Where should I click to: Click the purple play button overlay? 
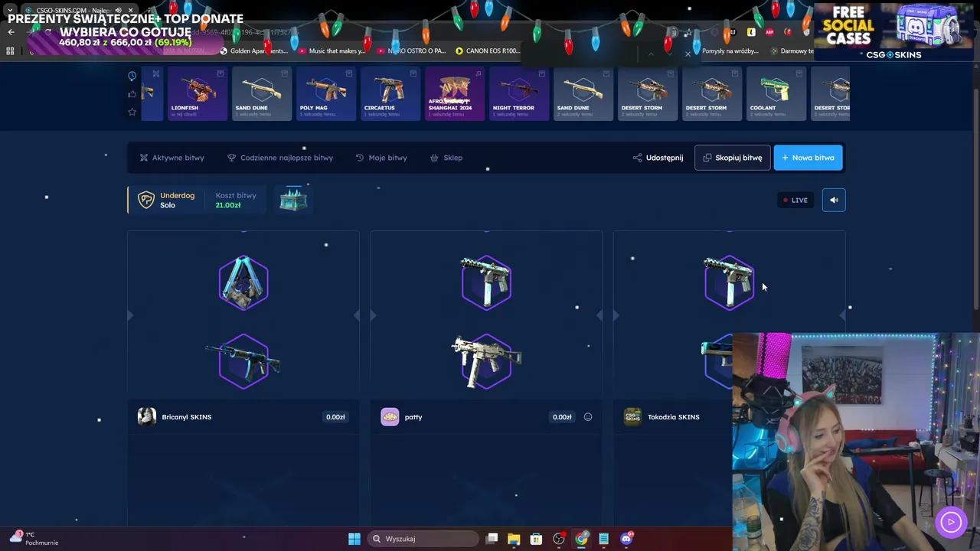(x=951, y=522)
